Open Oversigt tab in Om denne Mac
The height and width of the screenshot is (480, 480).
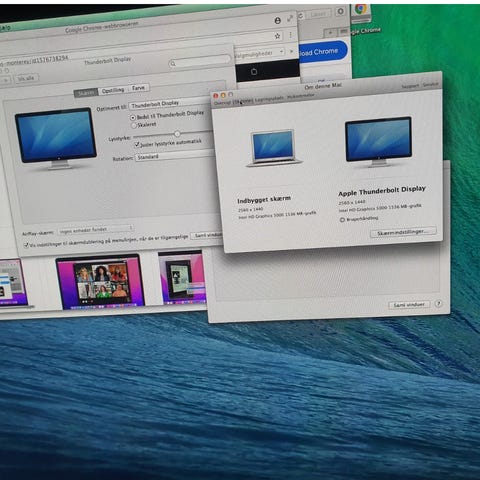coord(222,102)
